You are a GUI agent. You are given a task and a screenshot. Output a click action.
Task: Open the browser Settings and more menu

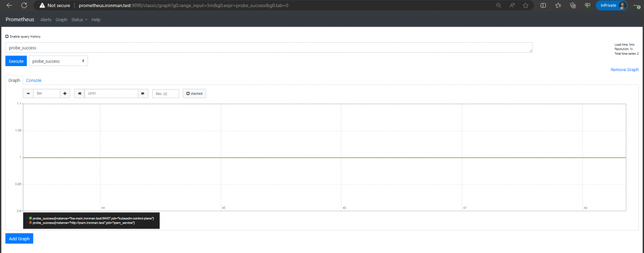636,5
